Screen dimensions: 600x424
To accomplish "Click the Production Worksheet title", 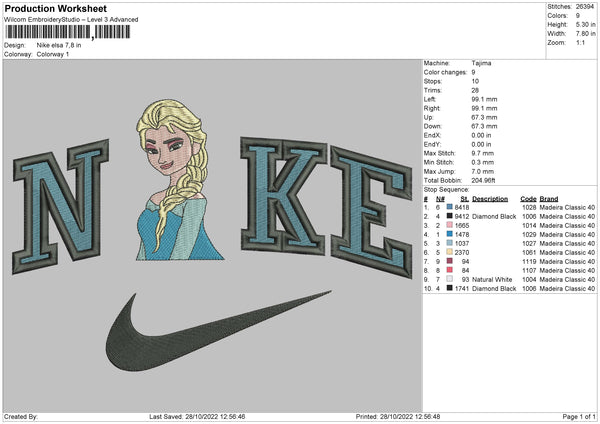I will [55, 8].
